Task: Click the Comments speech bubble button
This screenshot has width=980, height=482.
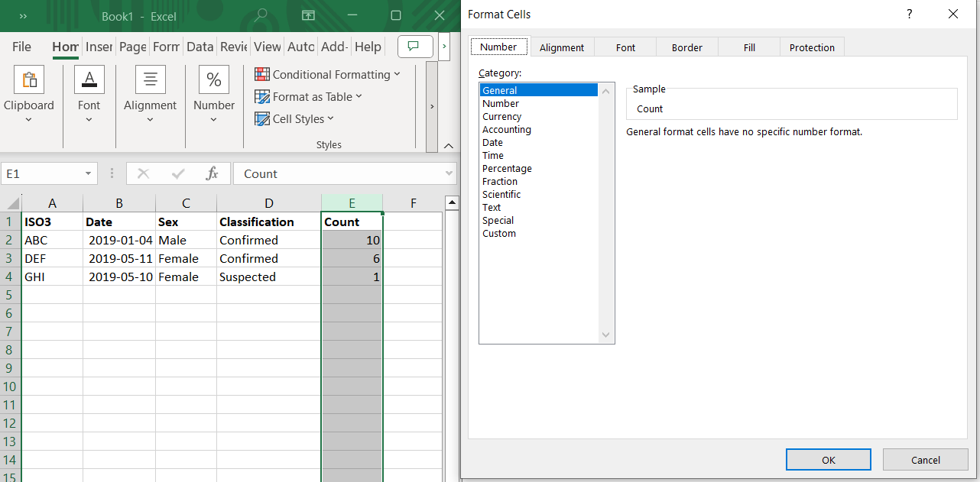Action: tap(415, 47)
